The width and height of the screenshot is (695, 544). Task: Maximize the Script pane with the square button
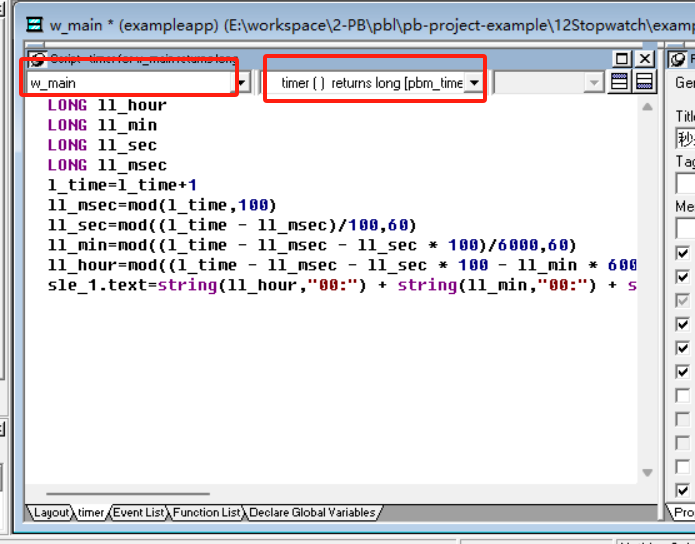(x=621, y=59)
